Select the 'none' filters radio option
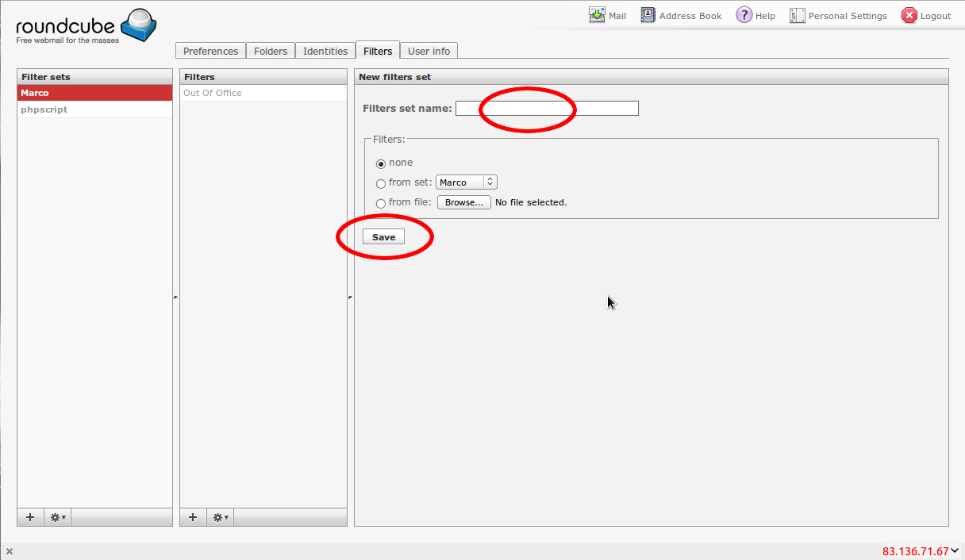The height and width of the screenshot is (560, 965). point(381,163)
